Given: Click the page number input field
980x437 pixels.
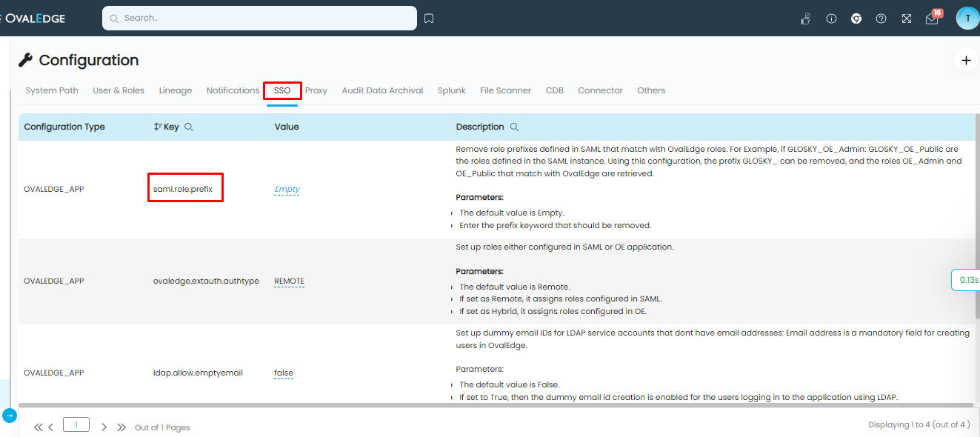Looking at the screenshot, I should tap(76, 425).
